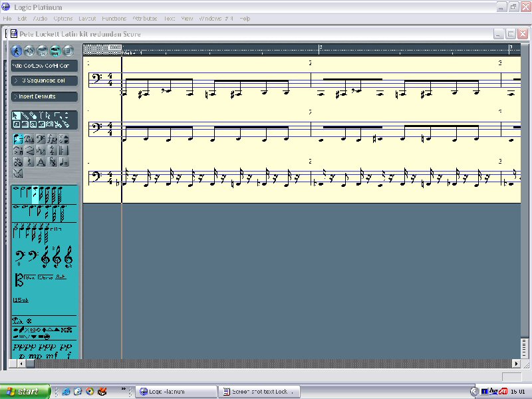This screenshot has height=399, width=532.
Task: Select the scissors tool in toolbox
Action: 59,124
